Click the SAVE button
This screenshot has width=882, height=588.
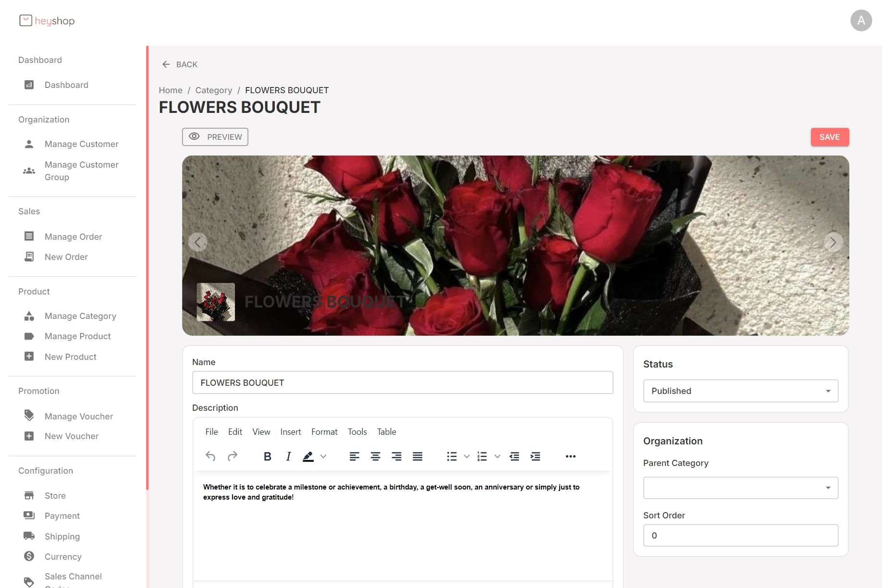pyautogui.click(x=830, y=137)
